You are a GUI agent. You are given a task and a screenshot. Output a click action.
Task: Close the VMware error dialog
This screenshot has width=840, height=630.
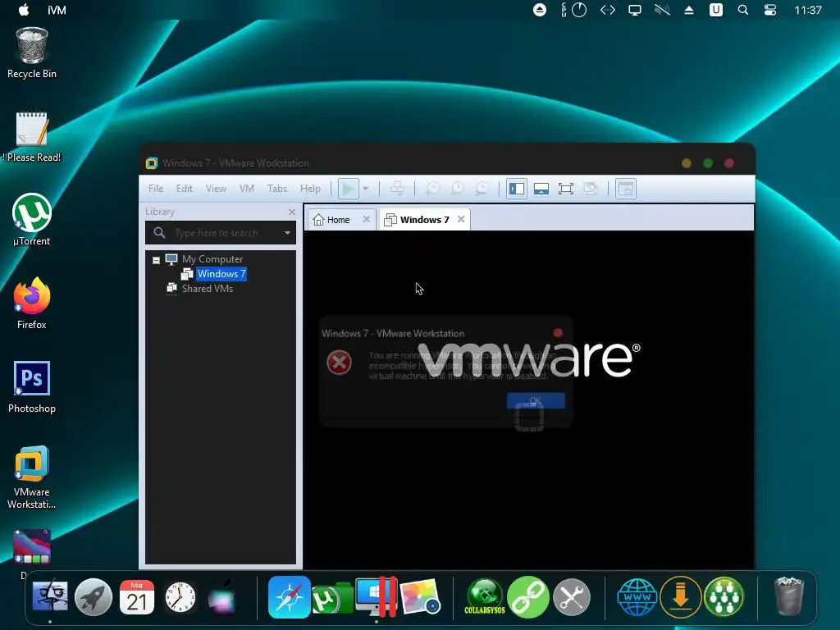558,333
